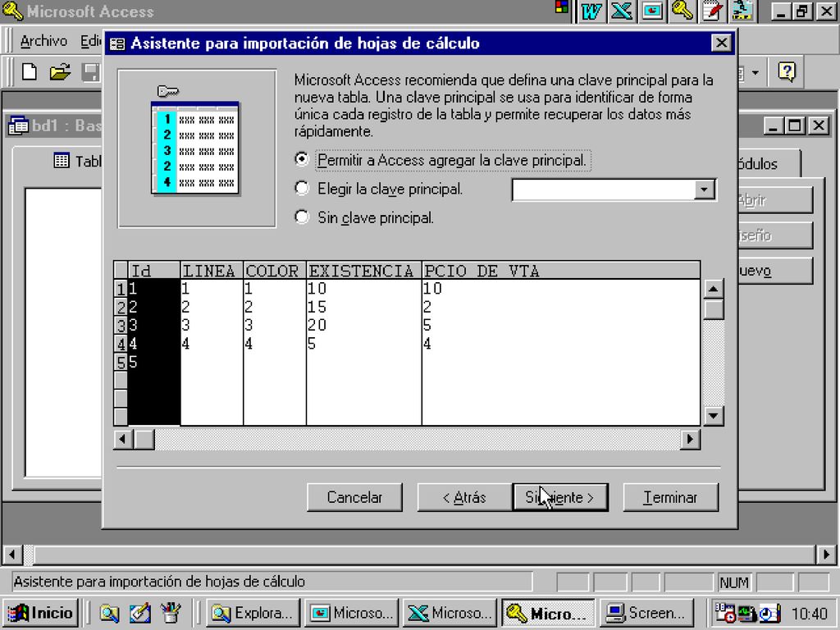Go back with the Atrás button
Screen dimensions: 840x630
pos(464,498)
